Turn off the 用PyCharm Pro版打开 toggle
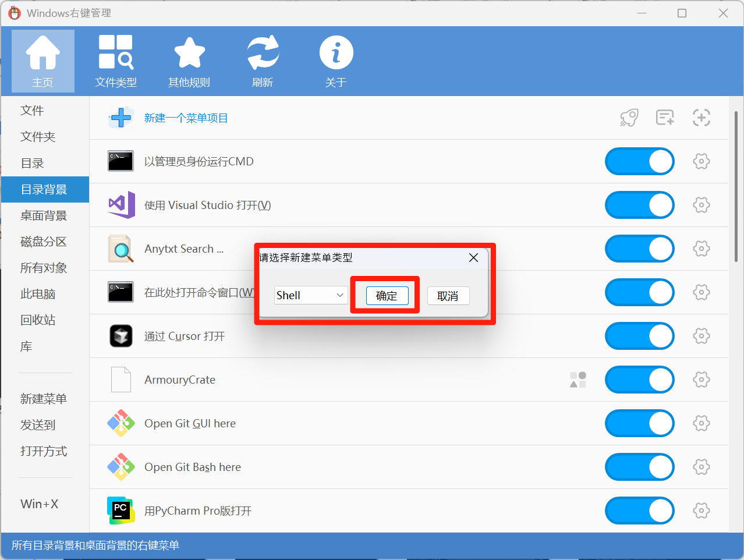 (x=640, y=511)
